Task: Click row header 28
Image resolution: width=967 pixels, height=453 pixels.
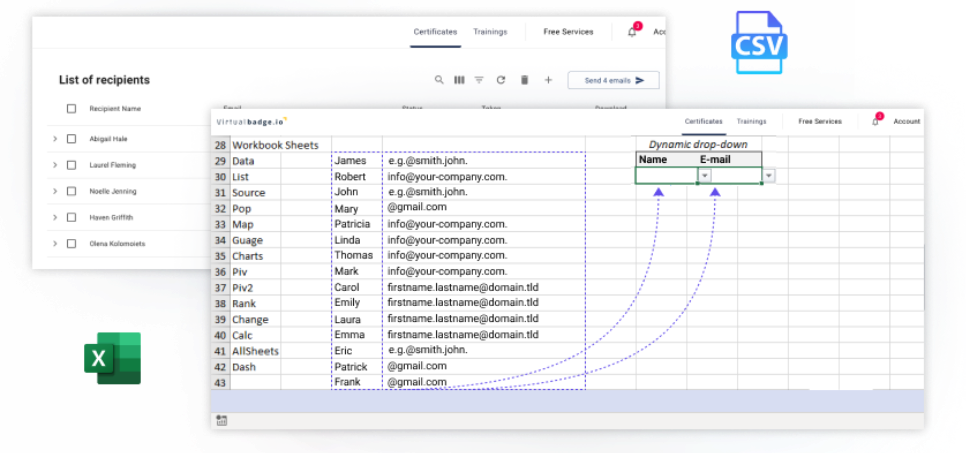Action: click(x=220, y=145)
